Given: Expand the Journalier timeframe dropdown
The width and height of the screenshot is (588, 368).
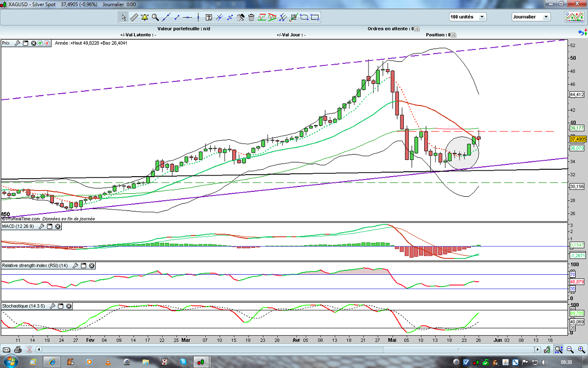Looking at the screenshot, I should tap(531, 17).
